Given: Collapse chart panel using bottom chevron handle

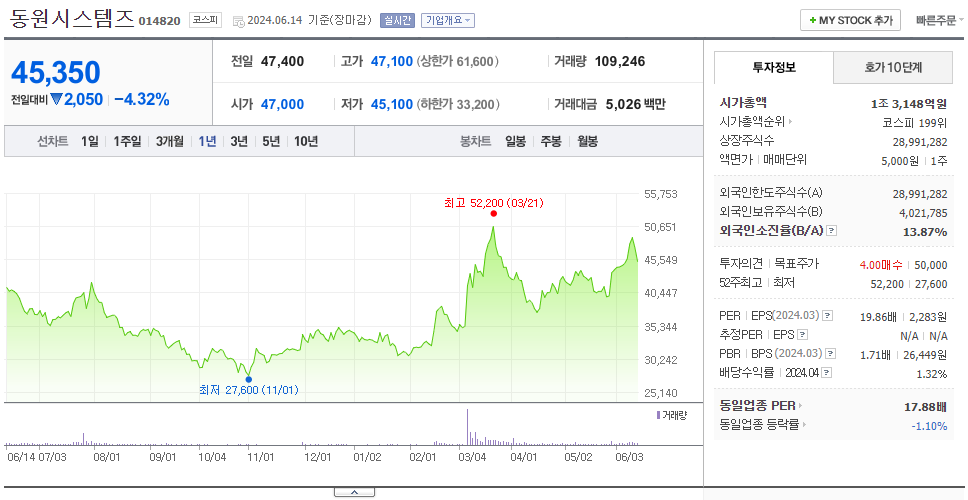Looking at the screenshot, I should point(354,492).
